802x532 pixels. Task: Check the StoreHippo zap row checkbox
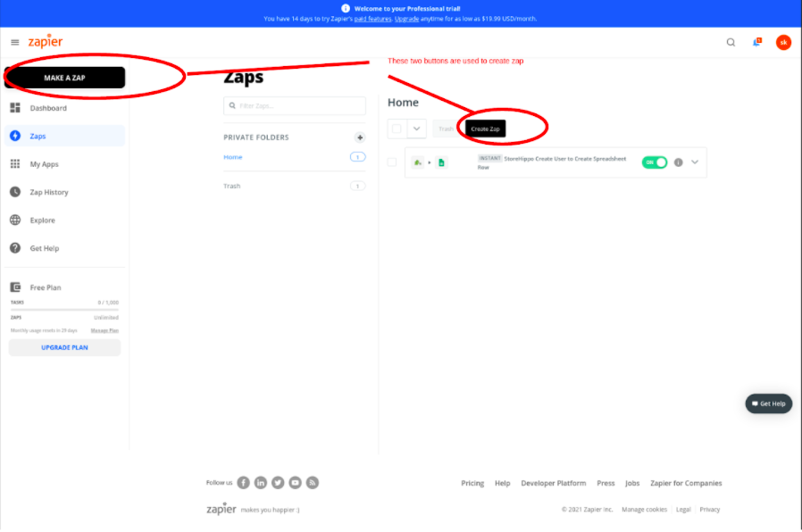(x=392, y=162)
